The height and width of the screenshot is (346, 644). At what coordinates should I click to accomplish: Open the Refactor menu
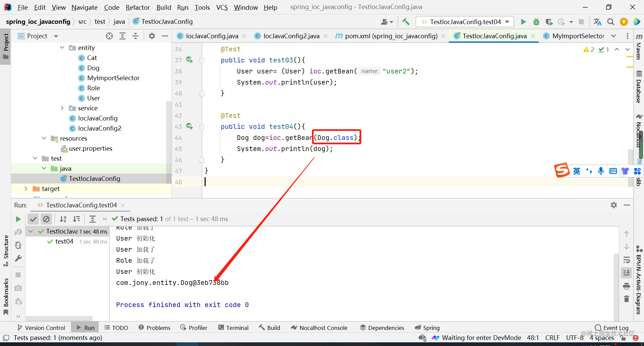138,7
